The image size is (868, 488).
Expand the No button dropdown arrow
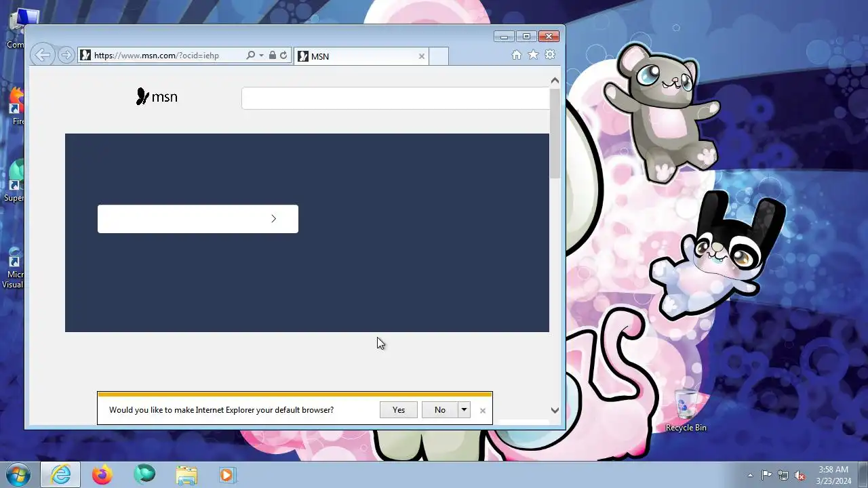pyautogui.click(x=465, y=410)
